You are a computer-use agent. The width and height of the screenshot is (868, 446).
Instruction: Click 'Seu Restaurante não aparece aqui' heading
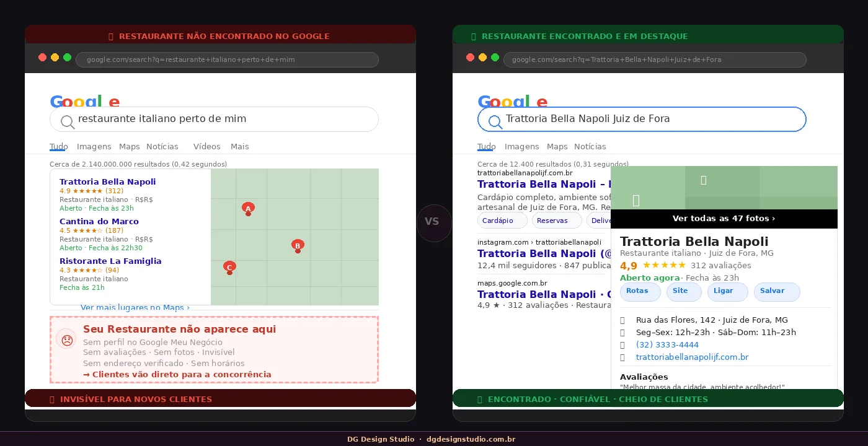tap(180, 330)
